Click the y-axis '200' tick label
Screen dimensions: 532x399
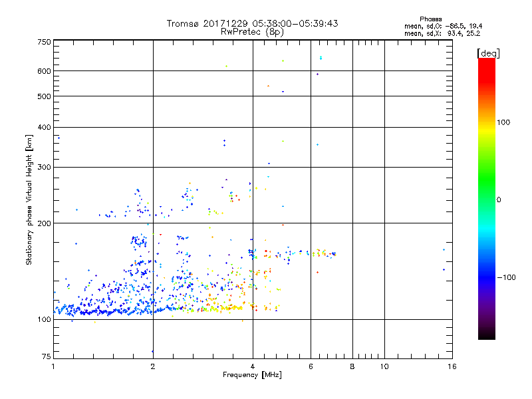tap(44, 223)
